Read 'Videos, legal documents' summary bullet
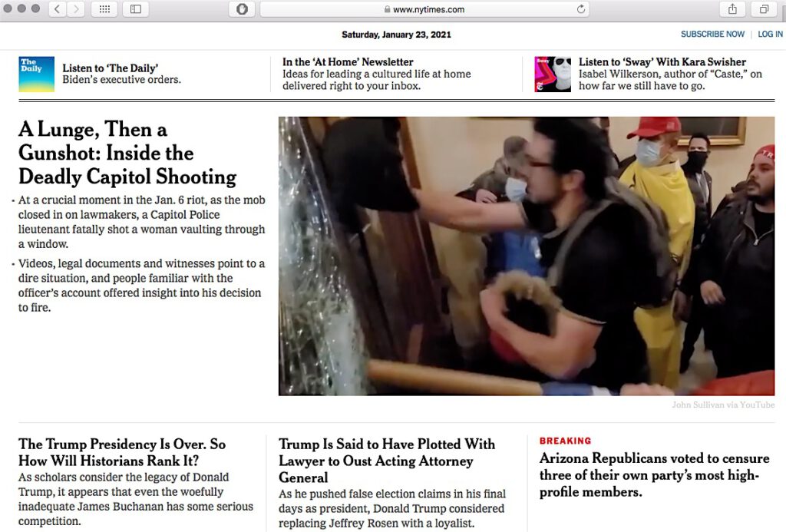The height and width of the screenshot is (532, 786). pyautogui.click(x=141, y=286)
